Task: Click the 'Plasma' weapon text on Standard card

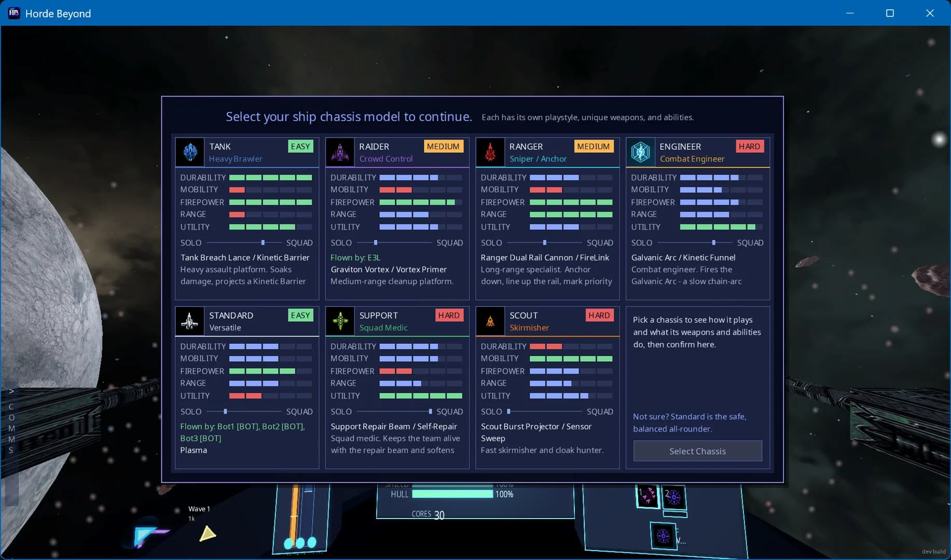Action: tap(194, 451)
